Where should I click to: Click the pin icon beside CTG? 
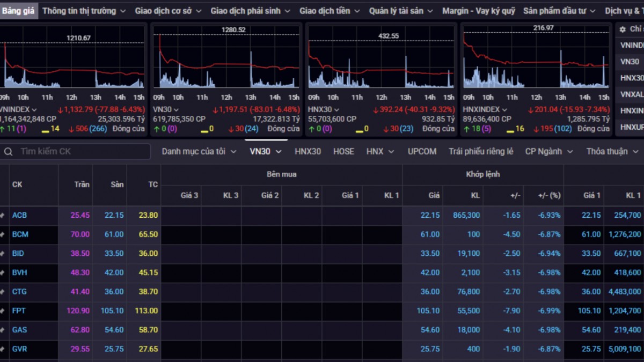coord(3,292)
